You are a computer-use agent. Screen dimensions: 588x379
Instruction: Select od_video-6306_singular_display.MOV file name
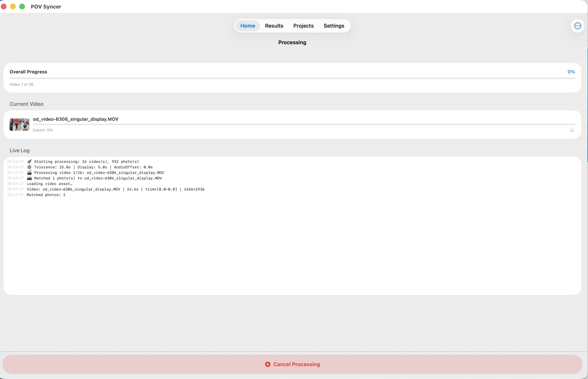(x=76, y=119)
